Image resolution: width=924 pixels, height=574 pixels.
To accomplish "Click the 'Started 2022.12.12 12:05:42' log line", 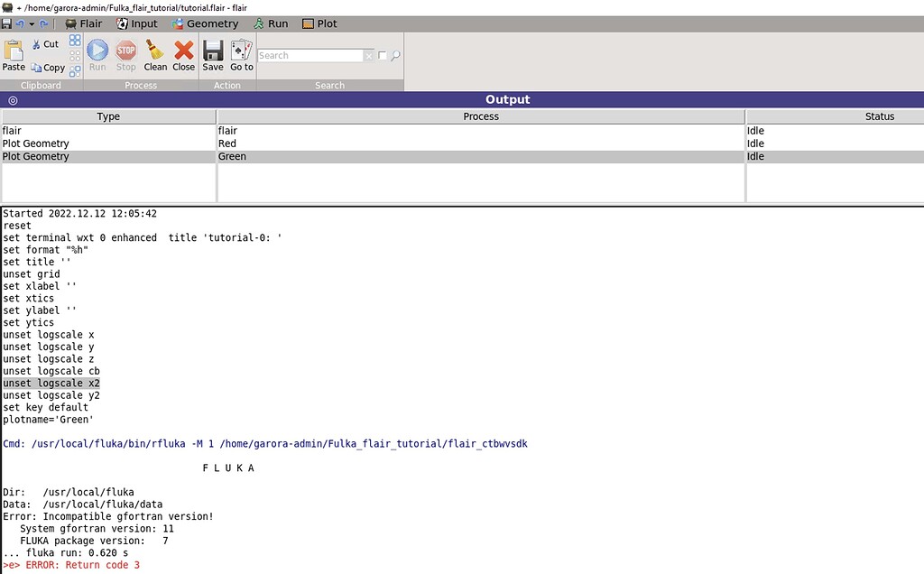I will point(80,213).
